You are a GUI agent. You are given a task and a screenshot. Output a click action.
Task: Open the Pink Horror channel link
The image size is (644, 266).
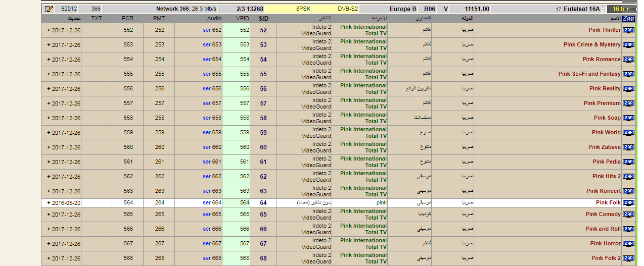[x=606, y=244]
